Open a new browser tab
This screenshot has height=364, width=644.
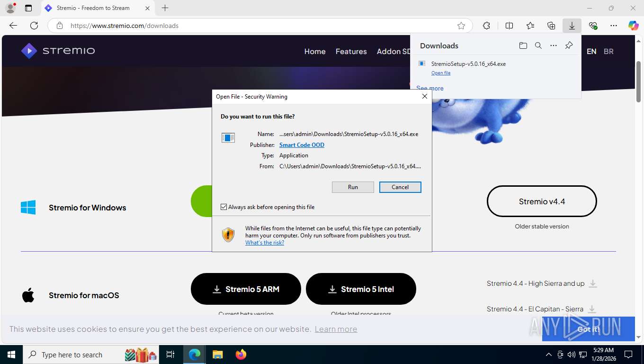pos(165,8)
